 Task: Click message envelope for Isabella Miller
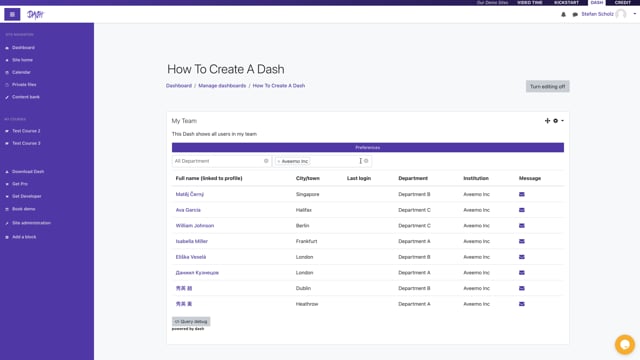[x=522, y=241]
